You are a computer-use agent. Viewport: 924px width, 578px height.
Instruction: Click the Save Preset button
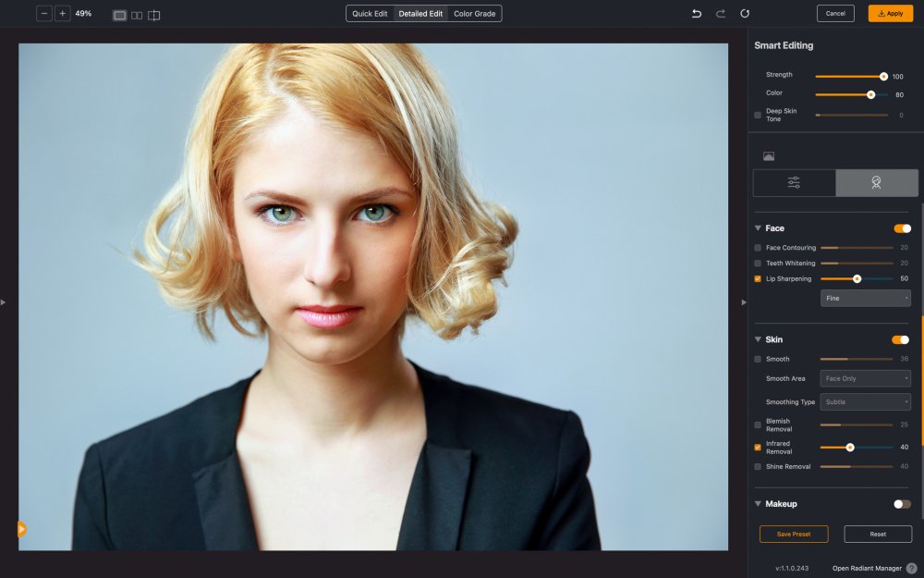pos(794,534)
